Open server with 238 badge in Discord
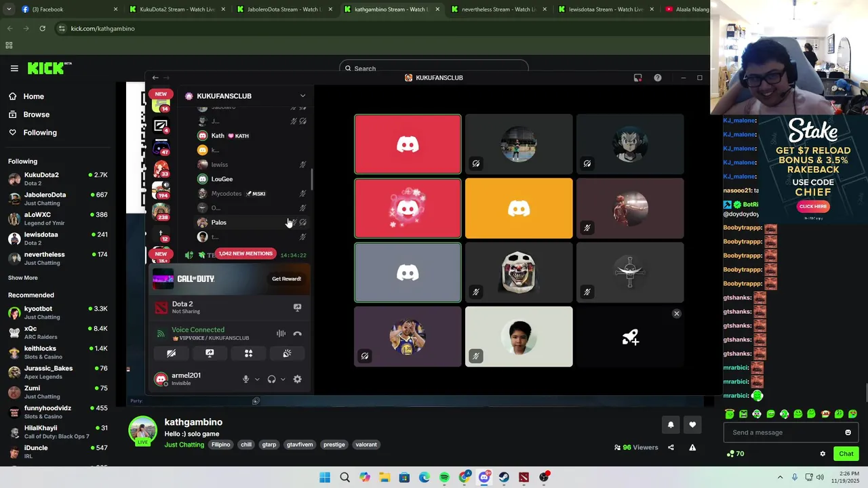 161,213
